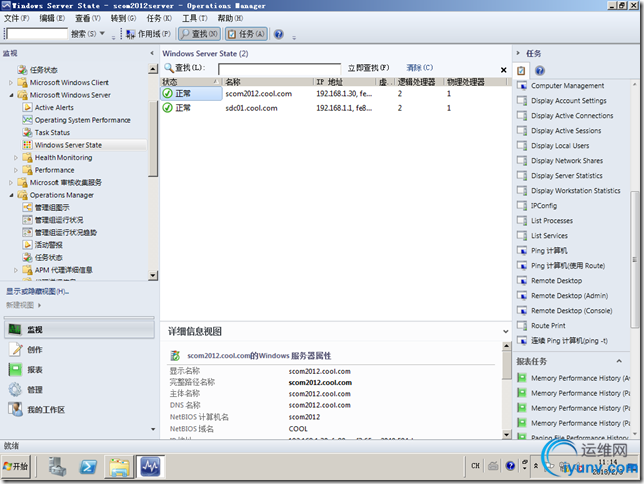Launch Remote Desktop (Admin) task

(x=569, y=296)
